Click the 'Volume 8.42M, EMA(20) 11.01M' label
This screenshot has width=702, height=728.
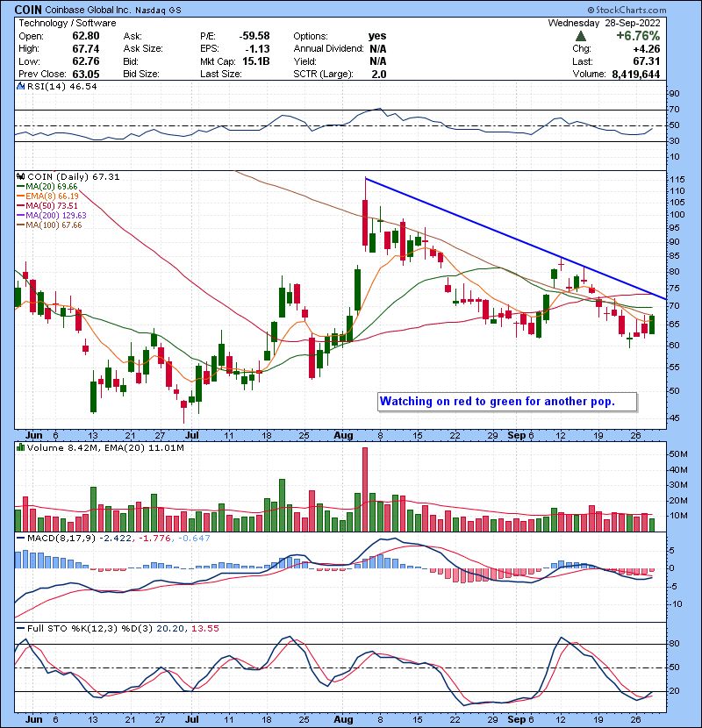tap(105, 447)
